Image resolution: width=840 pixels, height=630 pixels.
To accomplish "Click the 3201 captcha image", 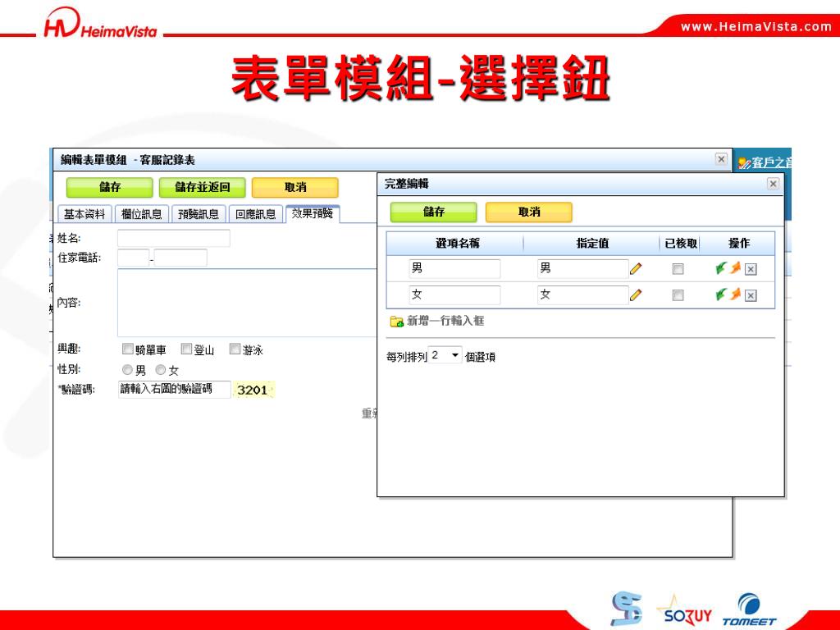I will coord(254,390).
